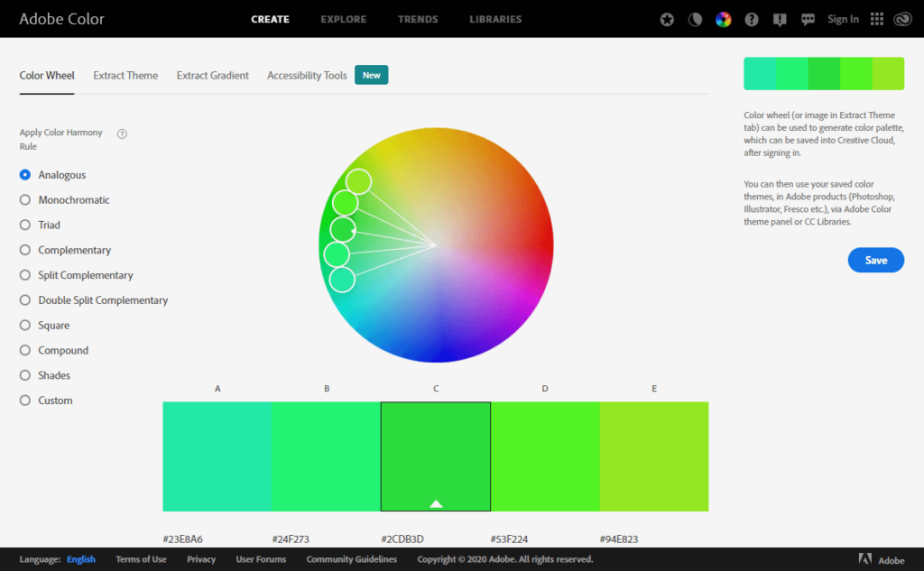Select the Analogous harmony rule
The width and height of the screenshot is (924, 571).
point(24,175)
